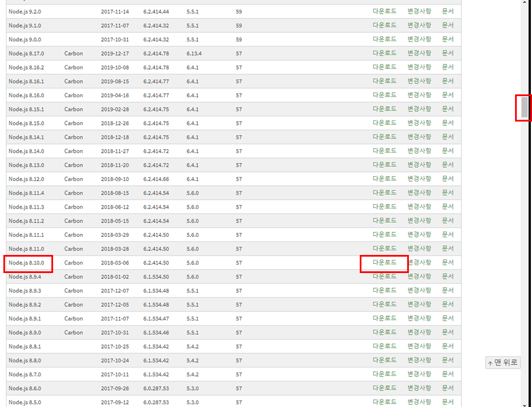Click the 다운로드 link for Node.js 8.10.0

click(385, 263)
